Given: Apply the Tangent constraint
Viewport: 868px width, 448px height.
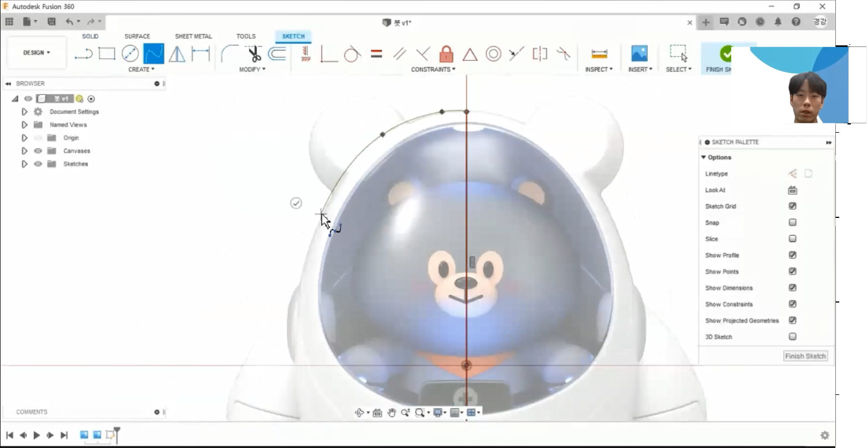Looking at the screenshot, I should pos(352,54).
